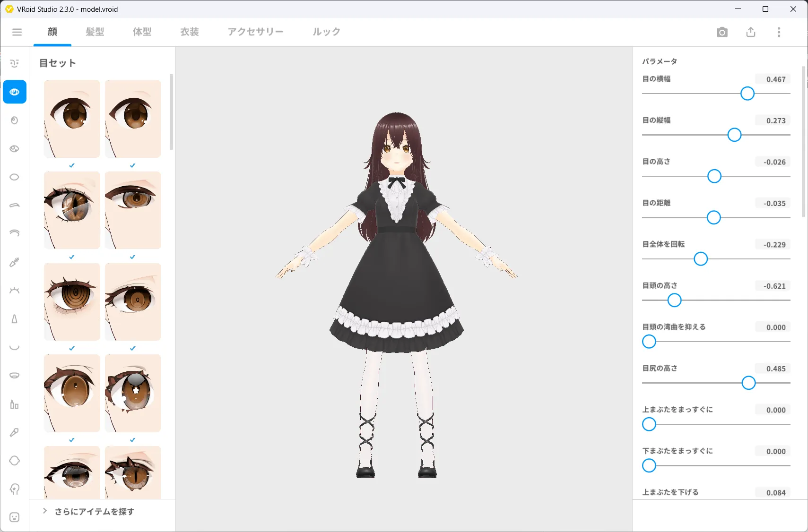Image resolution: width=808 pixels, height=532 pixels.
Task: Open the eyelid double-arc icon
Action: tap(15, 233)
